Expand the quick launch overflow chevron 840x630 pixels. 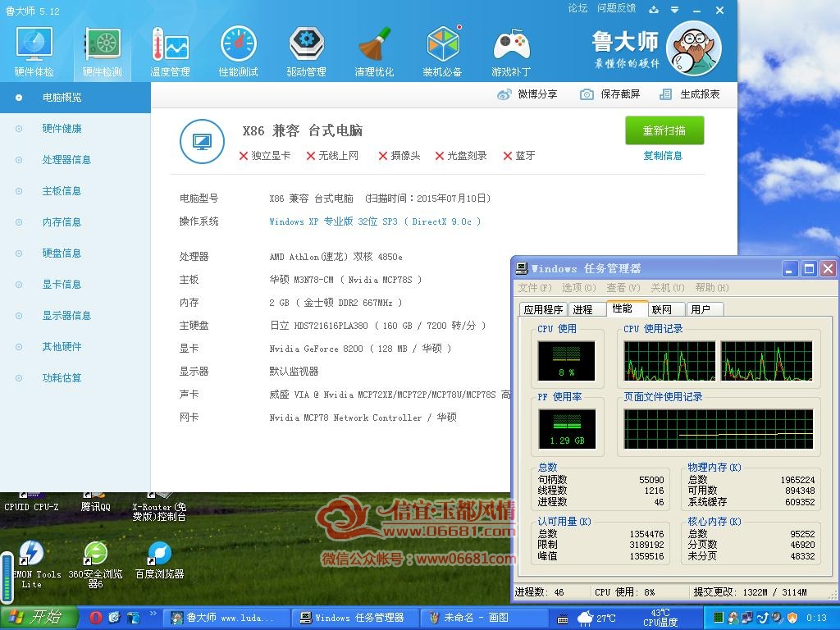point(153,614)
